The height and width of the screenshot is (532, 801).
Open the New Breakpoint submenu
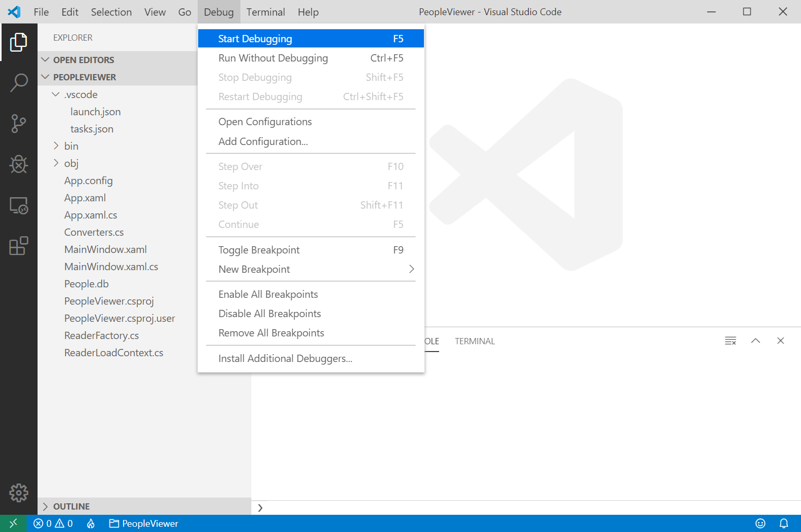coord(310,269)
